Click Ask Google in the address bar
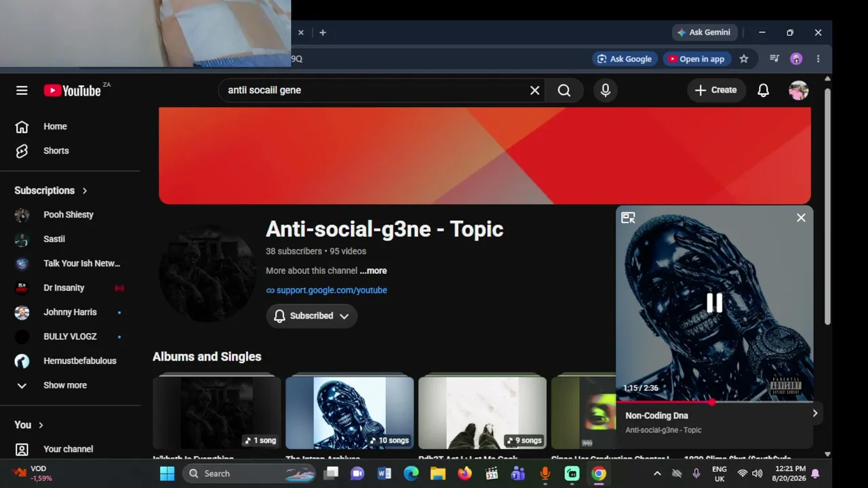The height and width of the screenshot is (488, 868). pyautogui.click(x=623, y=59)
